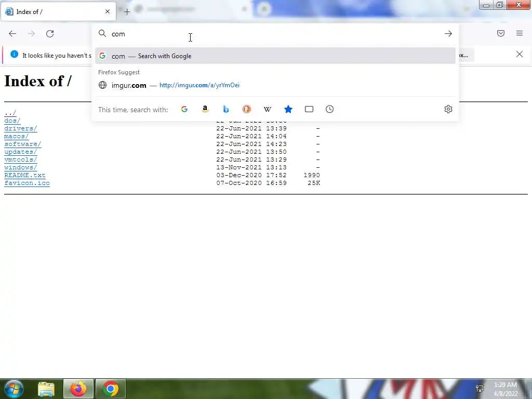
Task: Open the README.txt file link
Action: pos(25,176)
